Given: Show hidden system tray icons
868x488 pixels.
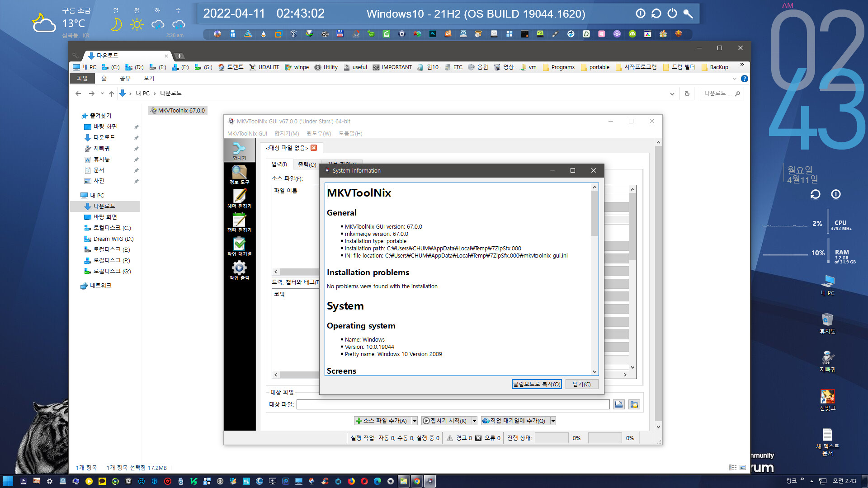Looking at the screenshot, I should [811, 481].
